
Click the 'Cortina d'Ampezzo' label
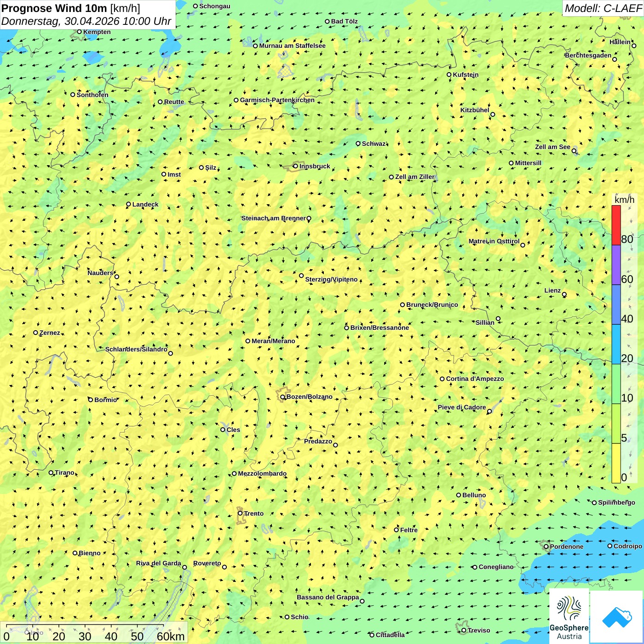[x=475, y=379]
